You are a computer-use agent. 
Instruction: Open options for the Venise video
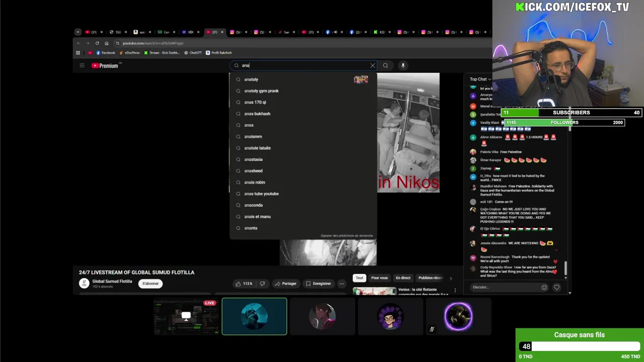tap(455, 290)
